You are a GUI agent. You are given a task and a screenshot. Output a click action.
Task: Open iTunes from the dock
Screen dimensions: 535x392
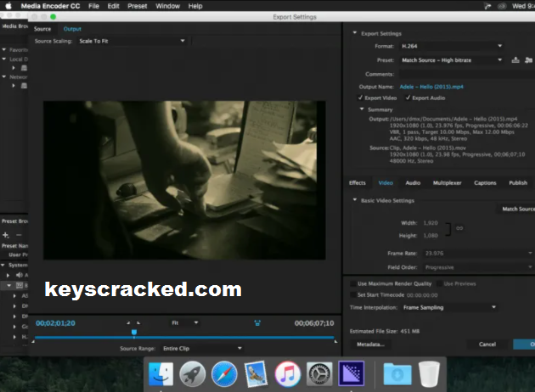(288, 374)
